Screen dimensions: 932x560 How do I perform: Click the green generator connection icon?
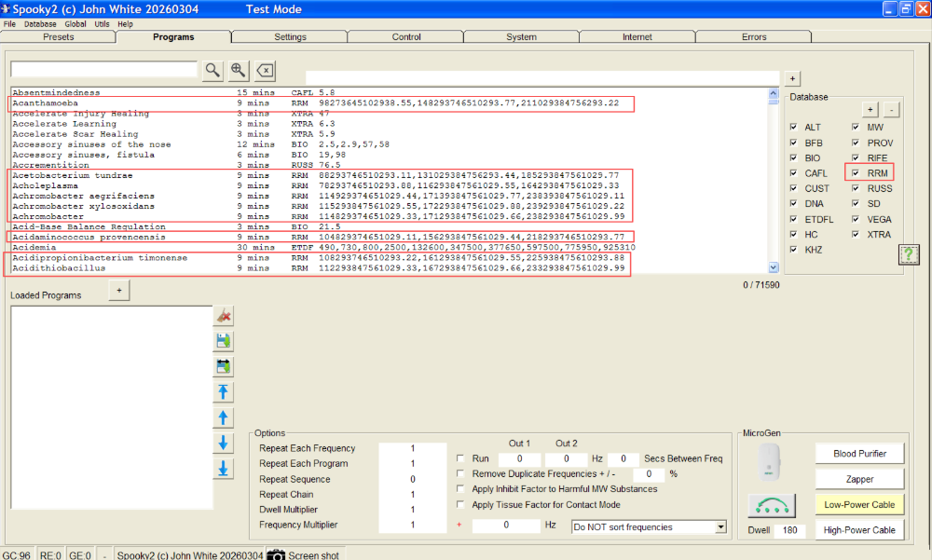(x=770, y=507)
